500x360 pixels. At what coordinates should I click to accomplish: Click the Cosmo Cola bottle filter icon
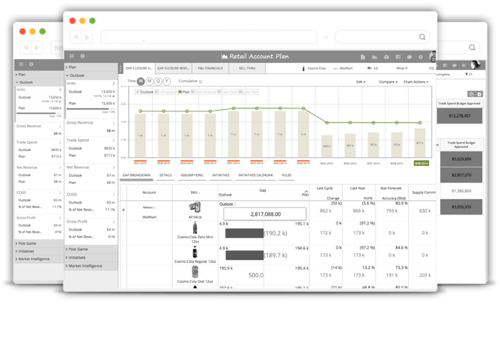[x=303, y=68]
